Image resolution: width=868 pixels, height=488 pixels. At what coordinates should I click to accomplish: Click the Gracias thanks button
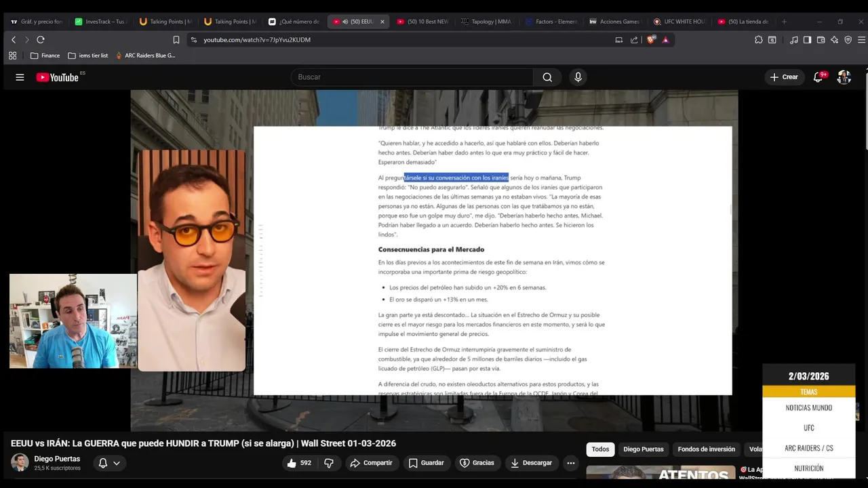click(x=477, y=463)
